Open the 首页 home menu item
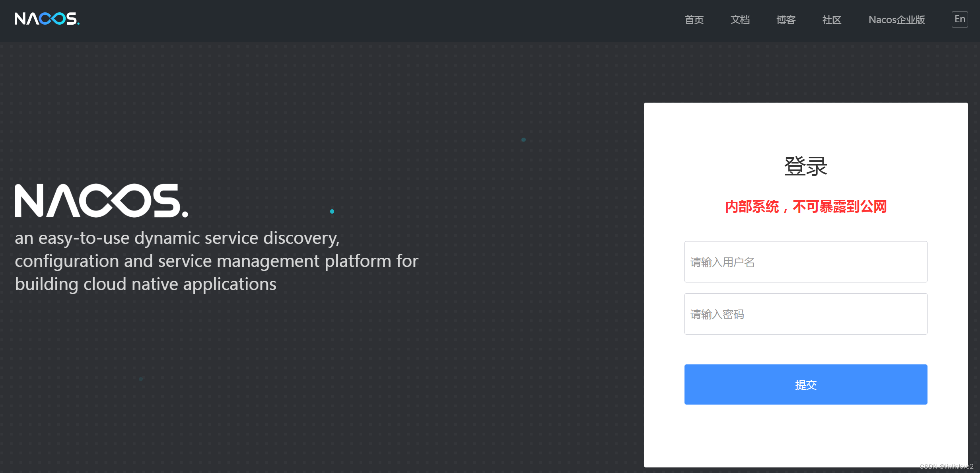 pos(694,19)
